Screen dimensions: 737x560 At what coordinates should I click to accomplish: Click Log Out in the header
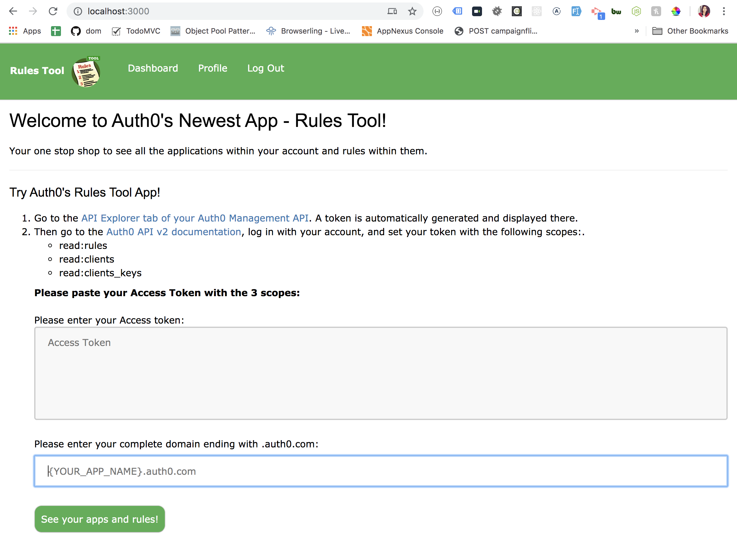click(266, 68)
